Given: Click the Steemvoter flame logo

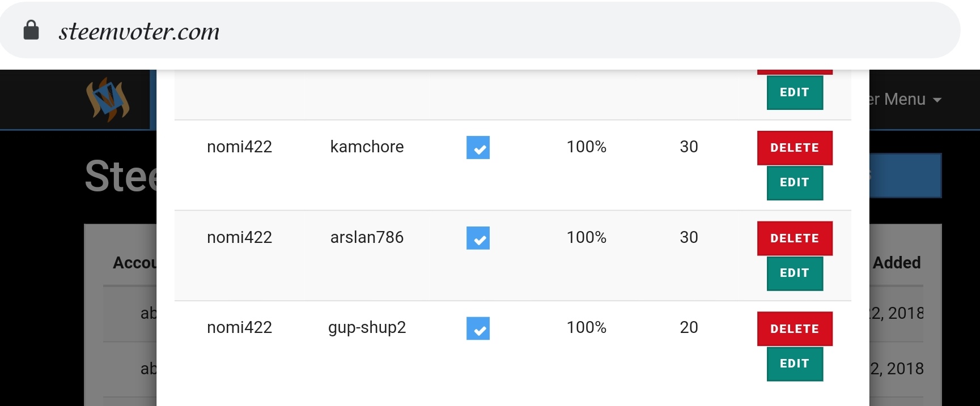Looking at the screenshot, I should 108,100.
